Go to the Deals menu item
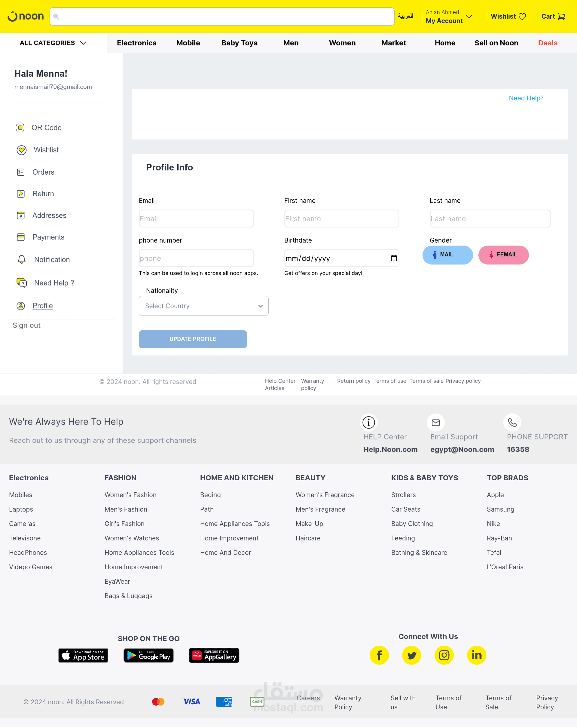 (548, 43)
